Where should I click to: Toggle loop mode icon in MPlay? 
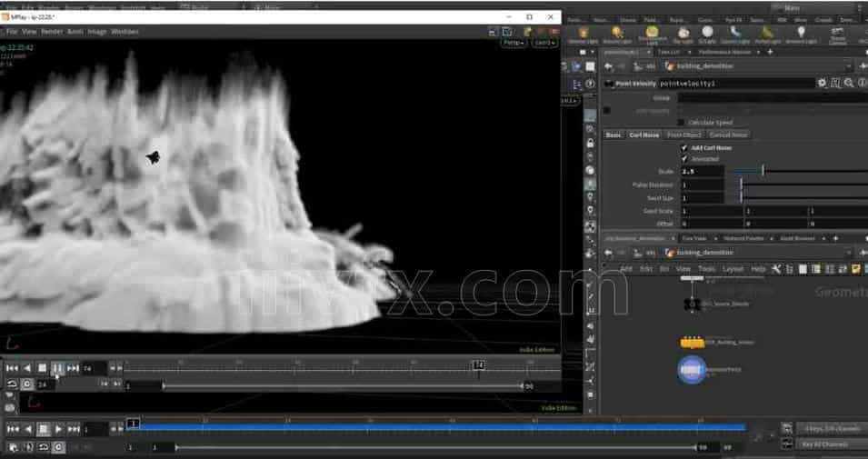(12, 384)
